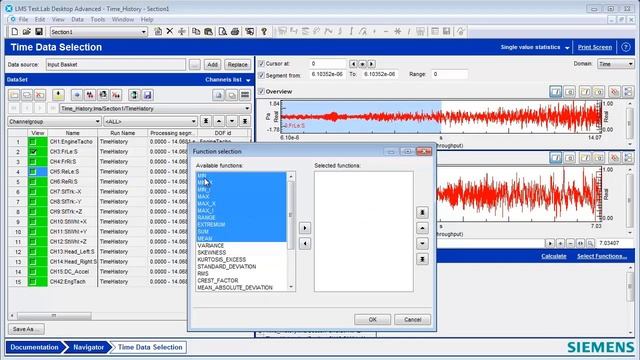Toggle the Cursor at checkbox

[262, 64]
